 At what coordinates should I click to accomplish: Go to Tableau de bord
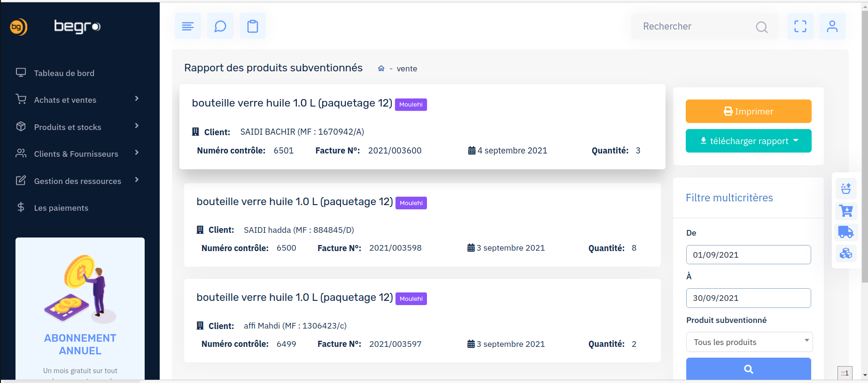(64, 73)
